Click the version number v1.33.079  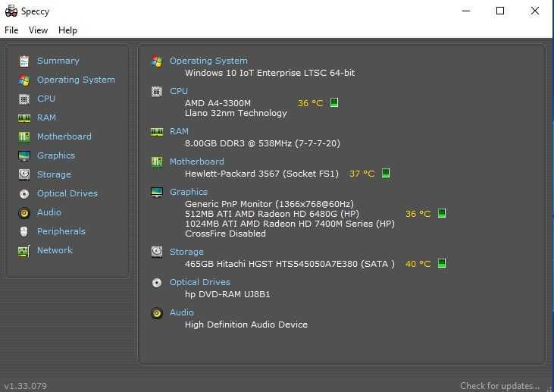(26, 386)
